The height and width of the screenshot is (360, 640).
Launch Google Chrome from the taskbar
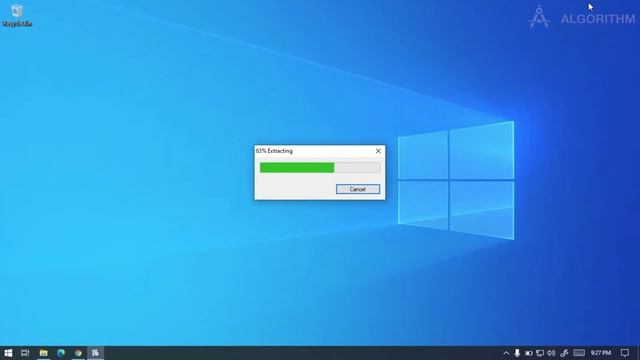[78, 353]
